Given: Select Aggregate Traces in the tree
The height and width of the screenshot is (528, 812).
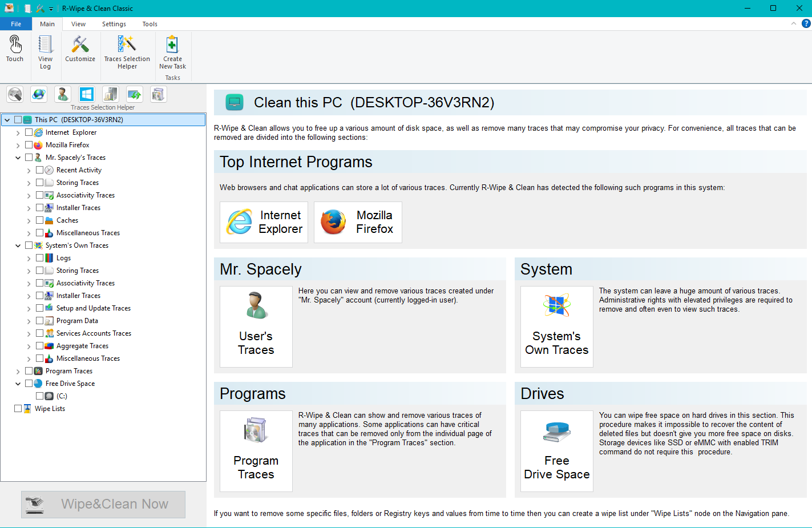Looking at the screenshot, I should pos(82,346).
